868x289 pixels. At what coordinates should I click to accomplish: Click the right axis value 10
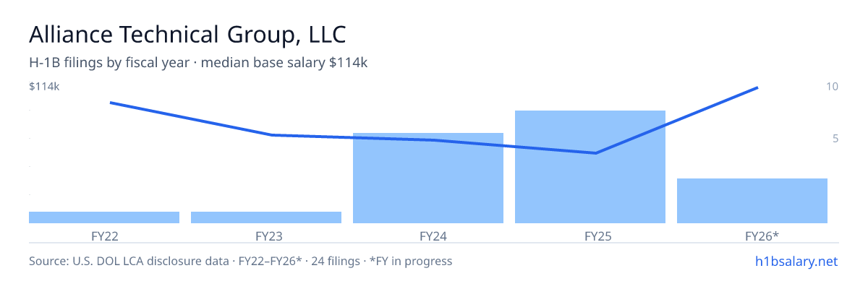832,87
